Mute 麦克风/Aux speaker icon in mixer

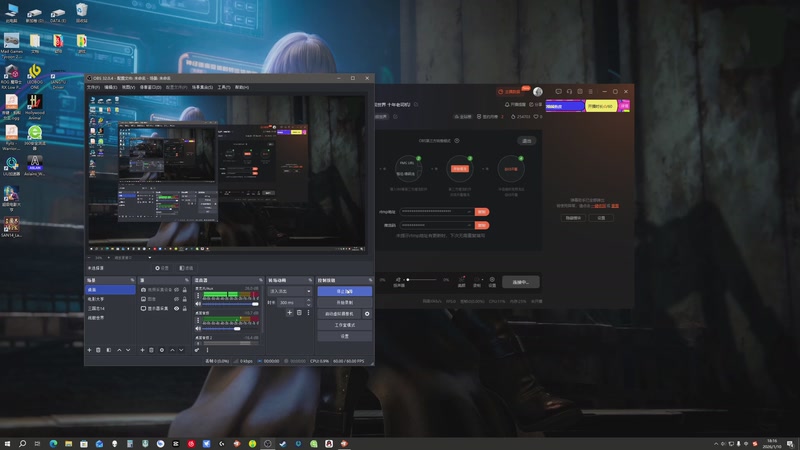pyautogui.click(x=198, y=304)
